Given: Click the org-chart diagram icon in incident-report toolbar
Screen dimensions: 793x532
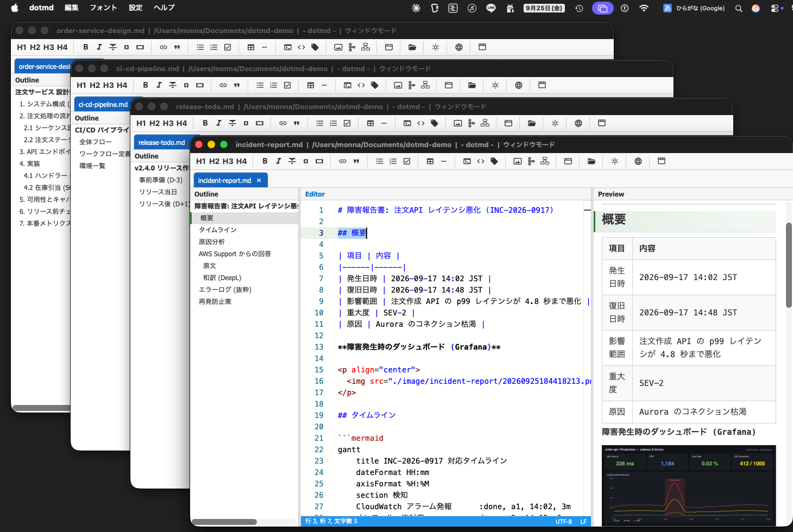Looking at the screenshot, I should 545,161.
